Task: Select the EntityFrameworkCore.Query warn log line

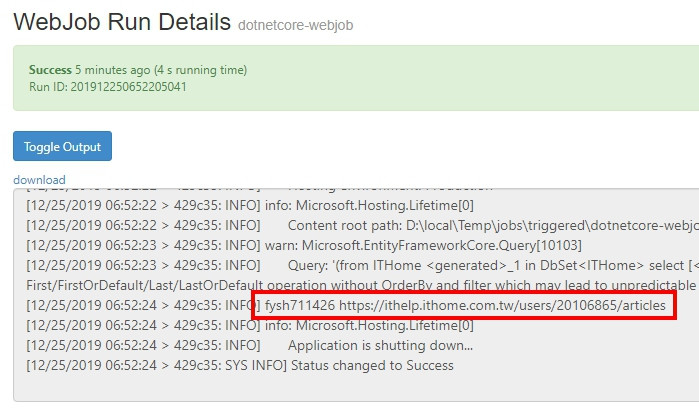Action: coord(304,245)
